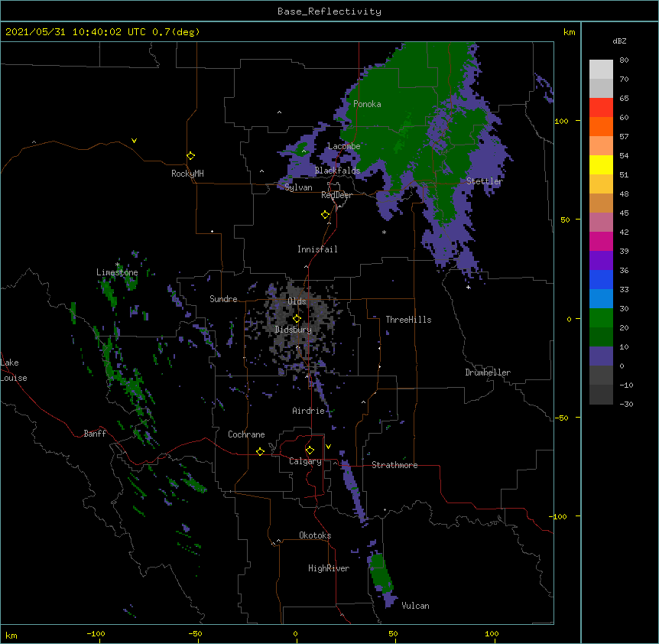Click the Blackfalds city label
The width and height of the screenshot is (659, 644).
pos(337,171)
